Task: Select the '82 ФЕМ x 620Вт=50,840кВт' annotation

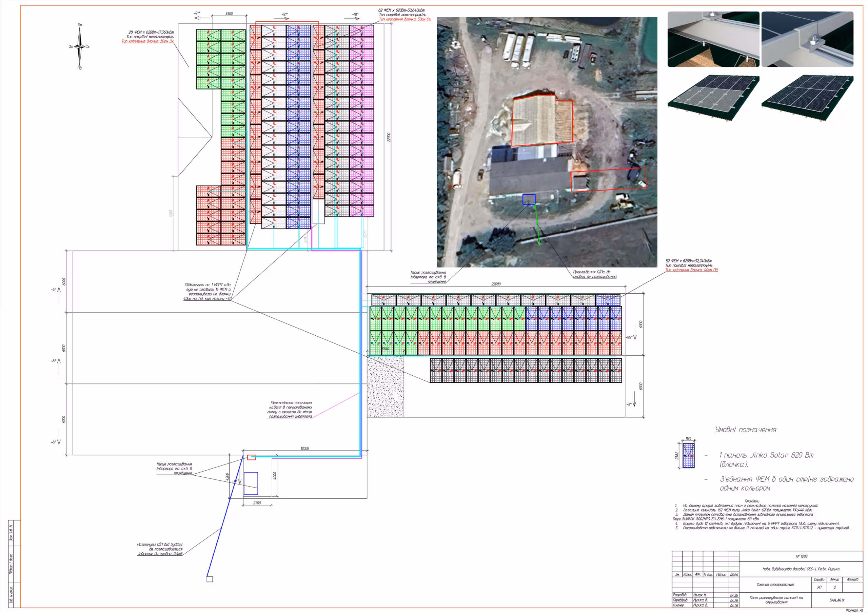Action: coord(401,10)
